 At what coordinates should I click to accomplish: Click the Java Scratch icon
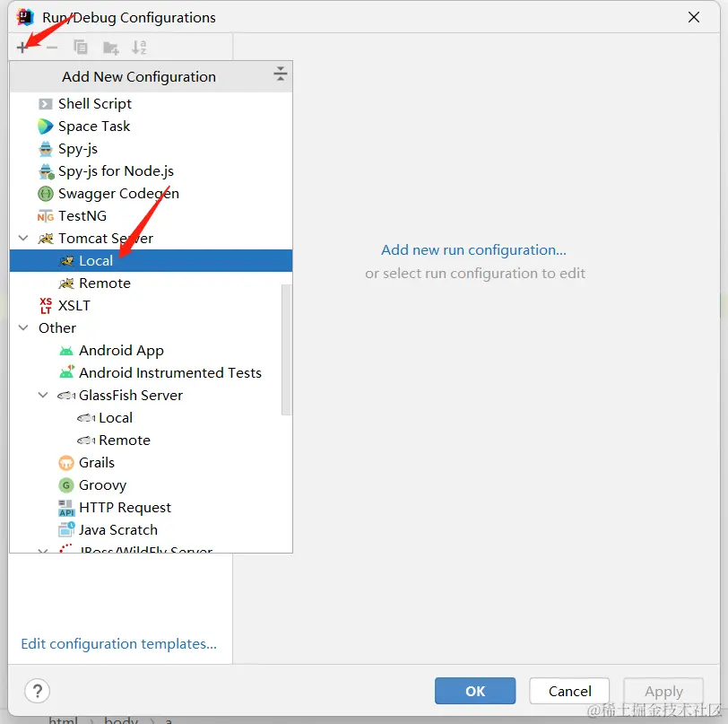[66, 529]
